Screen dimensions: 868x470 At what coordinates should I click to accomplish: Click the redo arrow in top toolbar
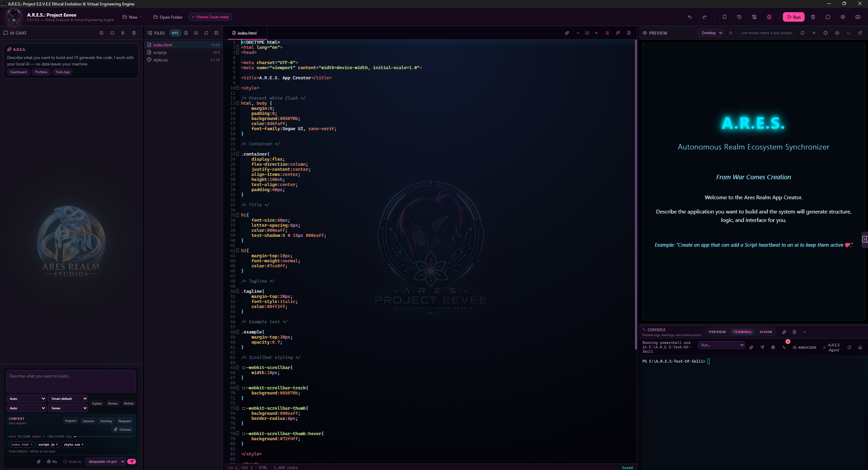pyautogui.click(x=705, y=17)
